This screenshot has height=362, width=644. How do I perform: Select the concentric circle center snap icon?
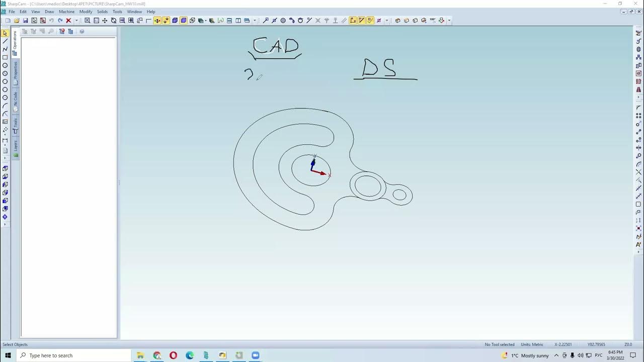[x=283, y=21]
